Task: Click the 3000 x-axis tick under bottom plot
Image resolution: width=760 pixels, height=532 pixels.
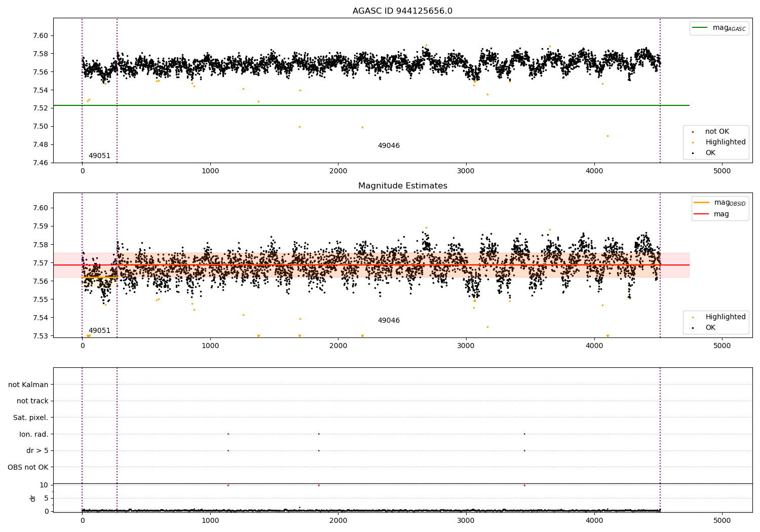Action: pos(466,520)
